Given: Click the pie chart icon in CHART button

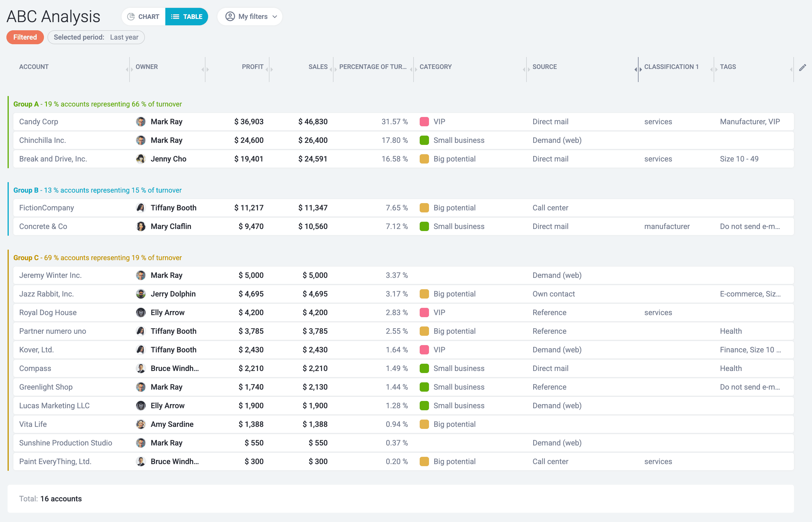Looking at the screenshot, I should pyautogui.click(x=132, y=16).
